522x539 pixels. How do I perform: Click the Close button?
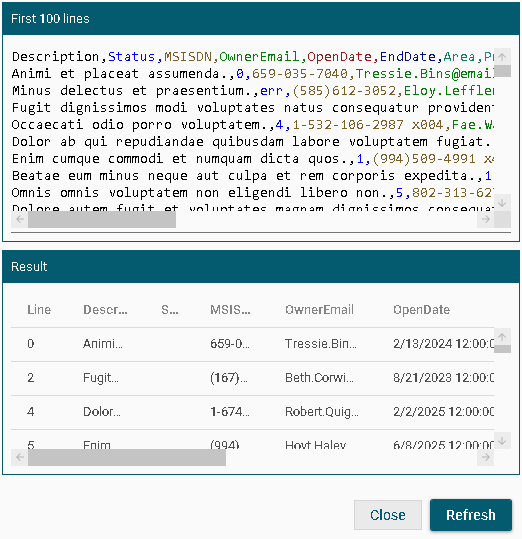[388, 515]
